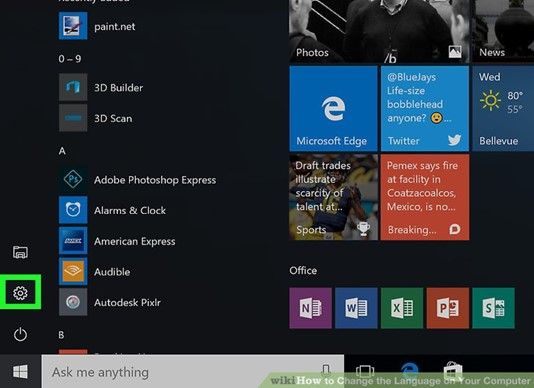Click the B letter group header

[x=61, y=335]
